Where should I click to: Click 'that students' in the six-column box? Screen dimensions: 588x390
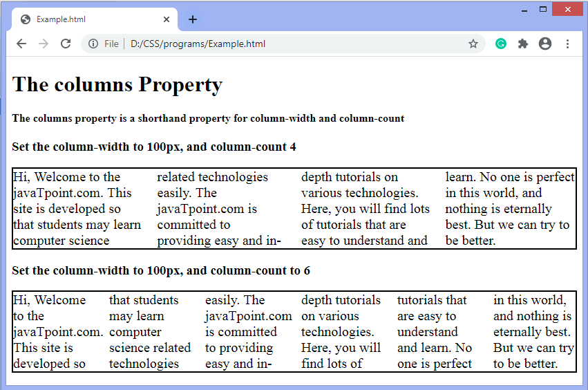pyautogui.click(x=144, y=300)
